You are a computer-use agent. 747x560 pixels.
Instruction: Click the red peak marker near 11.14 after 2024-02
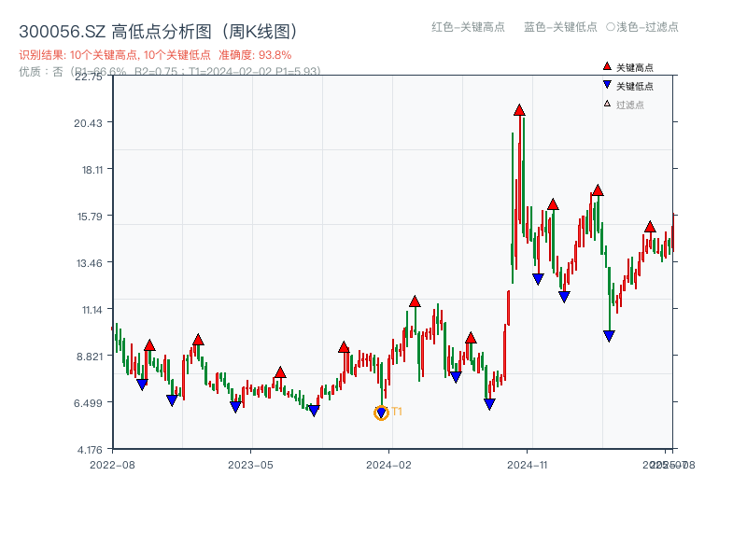pyautogui.click(x=415, y=301)
